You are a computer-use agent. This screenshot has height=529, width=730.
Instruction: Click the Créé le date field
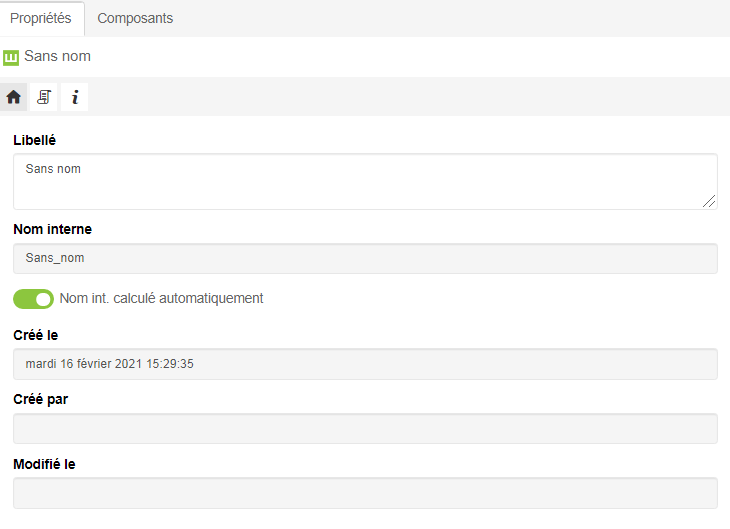pyautogui.click(x=365, y=364)
